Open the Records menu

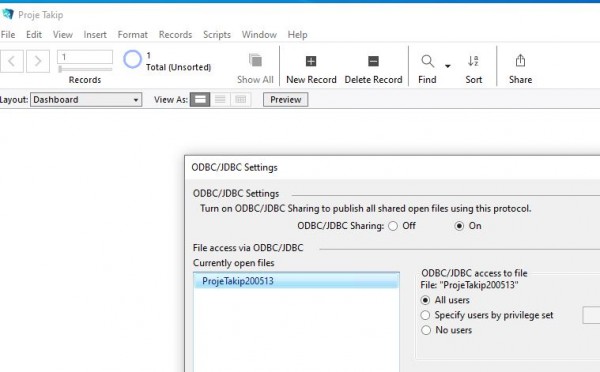175,34
